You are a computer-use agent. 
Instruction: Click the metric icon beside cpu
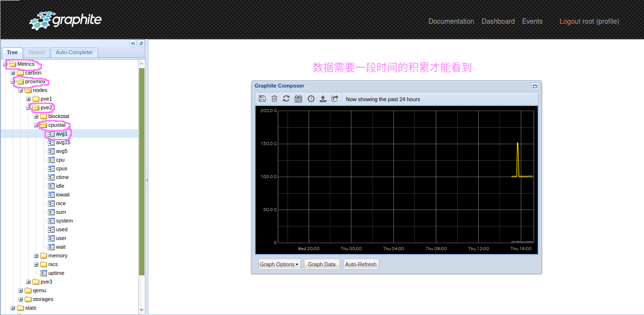pos(51,160)
